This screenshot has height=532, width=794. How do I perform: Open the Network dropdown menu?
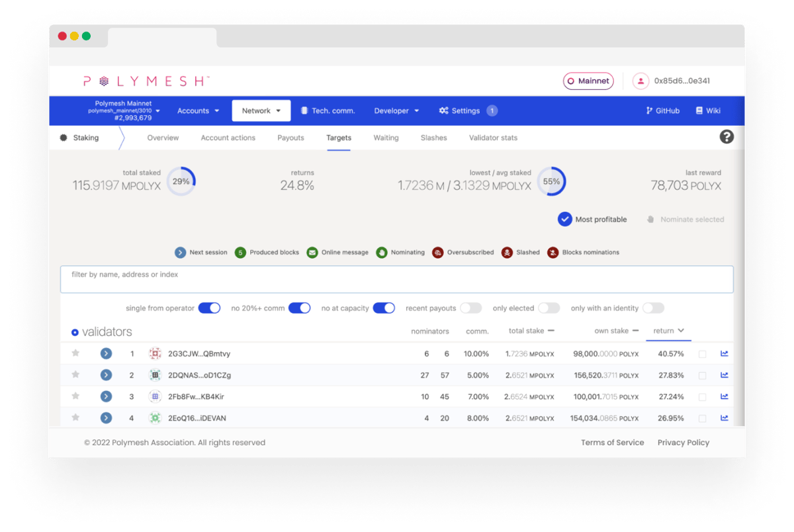[261, 111]
